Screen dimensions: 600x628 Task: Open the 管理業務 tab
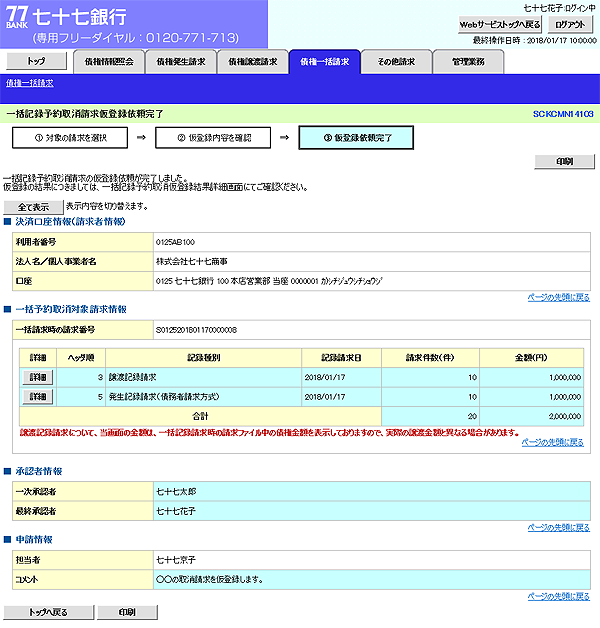[x=468, y=62]
